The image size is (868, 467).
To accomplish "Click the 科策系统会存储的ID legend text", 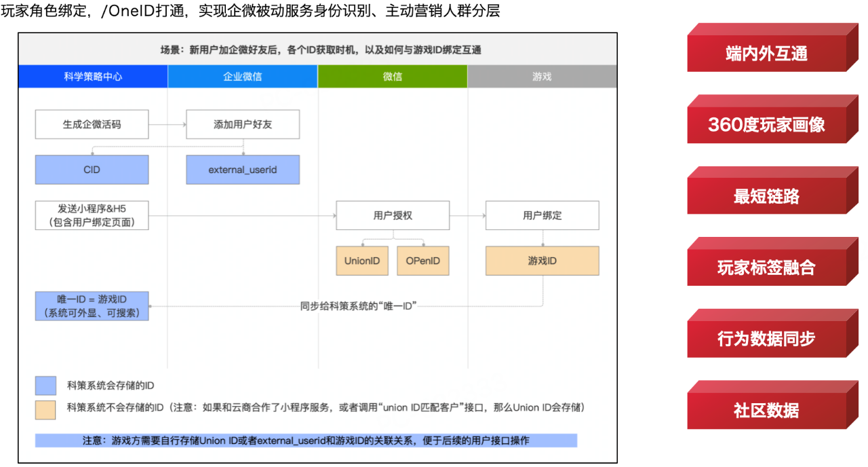I will click(x=111, y=386).
